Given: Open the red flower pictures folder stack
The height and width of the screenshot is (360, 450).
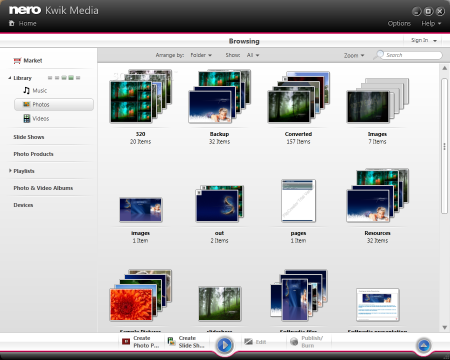Looking at the screenshot, I should click(x=141, y=295).
